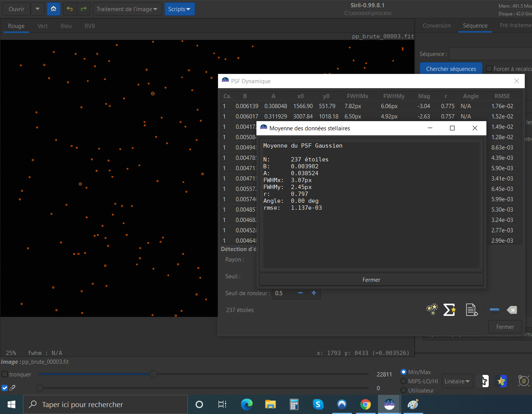Open the Traitement de l'image dropdown
The width and height of the screenshot is (532, 414).
click(x=127, y=9)
